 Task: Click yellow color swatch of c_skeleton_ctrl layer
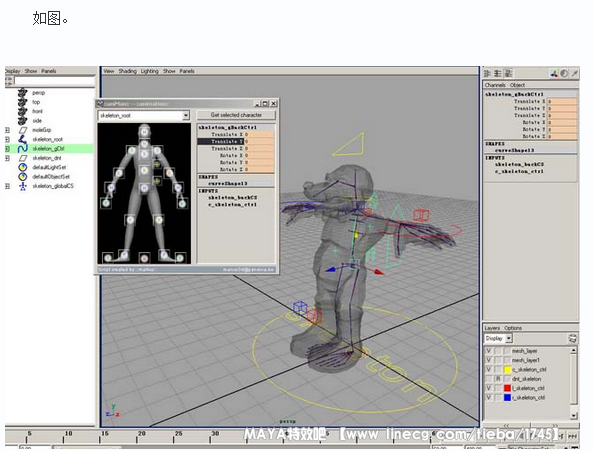(x=508, y=369)
